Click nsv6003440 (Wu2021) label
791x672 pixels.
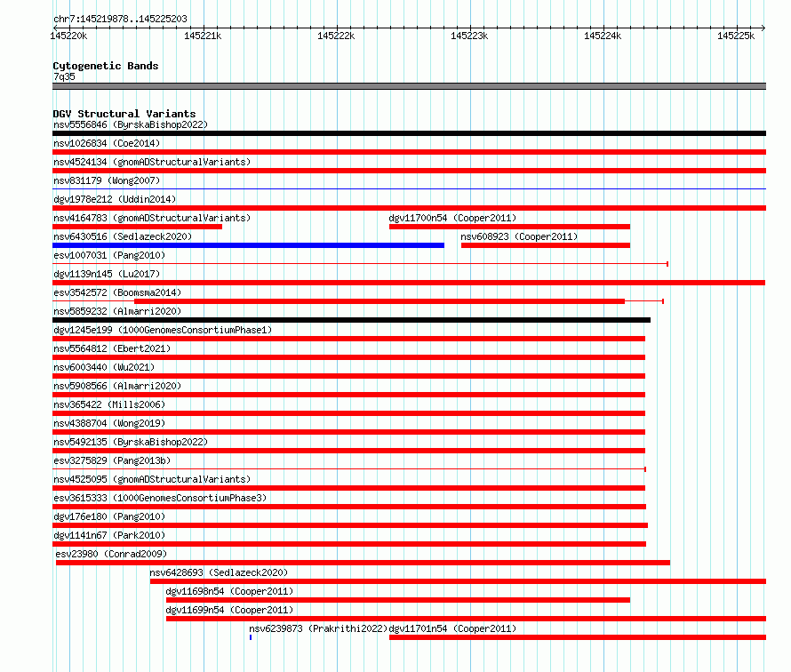104,367
